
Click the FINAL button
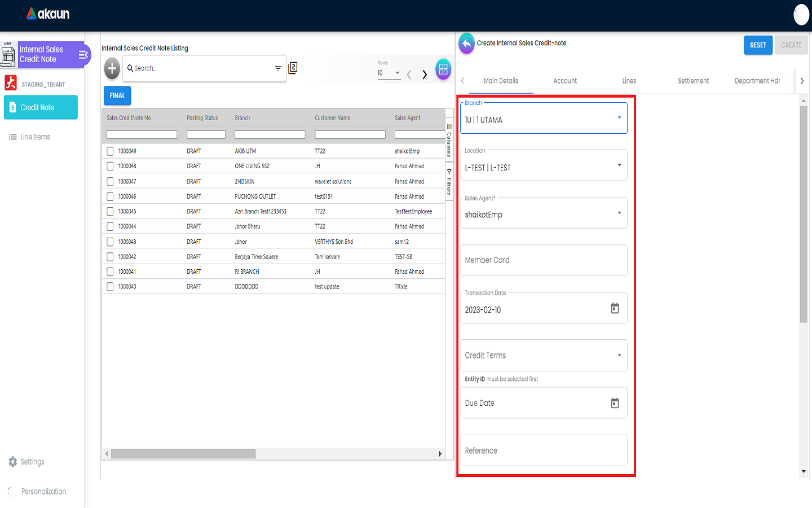[x=117, y=96]
